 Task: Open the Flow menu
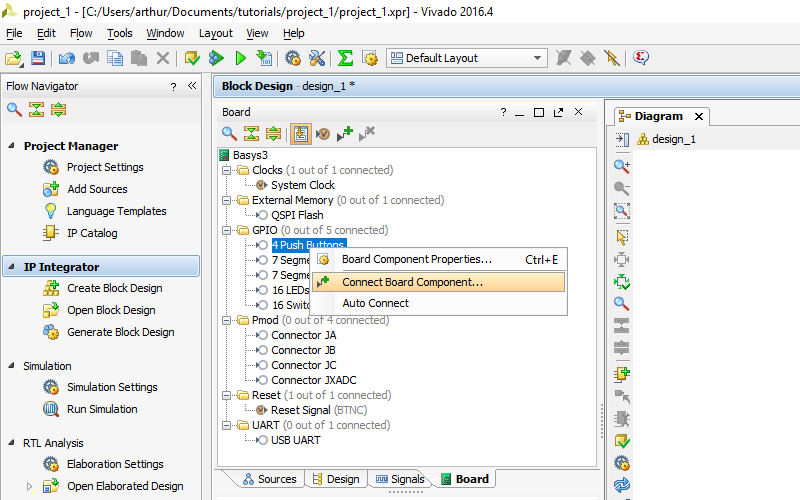point(81,33)
